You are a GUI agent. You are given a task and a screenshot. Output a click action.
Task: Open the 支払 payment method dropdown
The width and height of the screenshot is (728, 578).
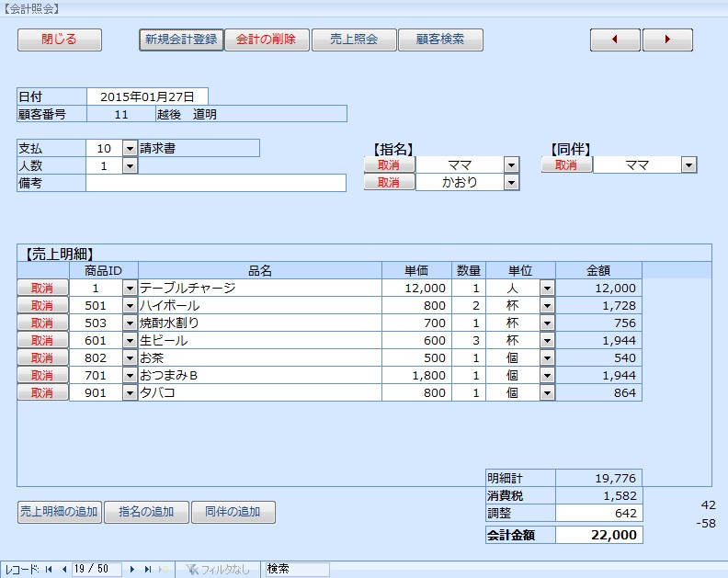click(x=130, y=149)
